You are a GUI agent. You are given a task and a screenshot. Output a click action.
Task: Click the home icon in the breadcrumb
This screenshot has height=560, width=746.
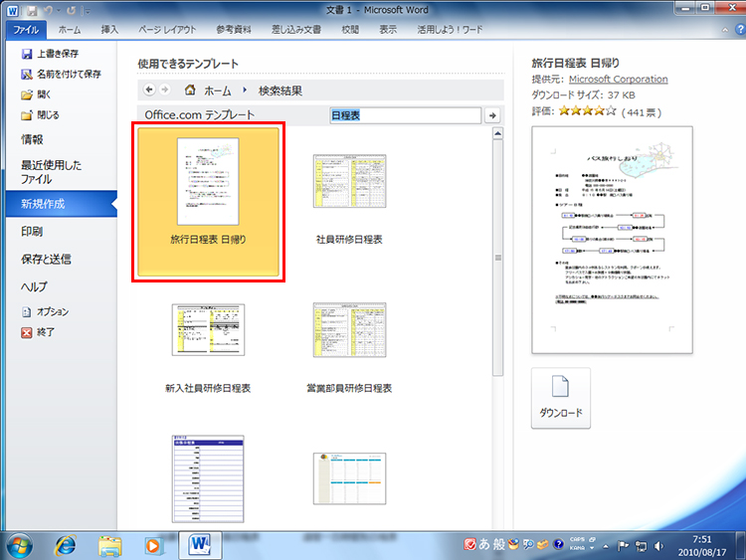tap(190, 90)
